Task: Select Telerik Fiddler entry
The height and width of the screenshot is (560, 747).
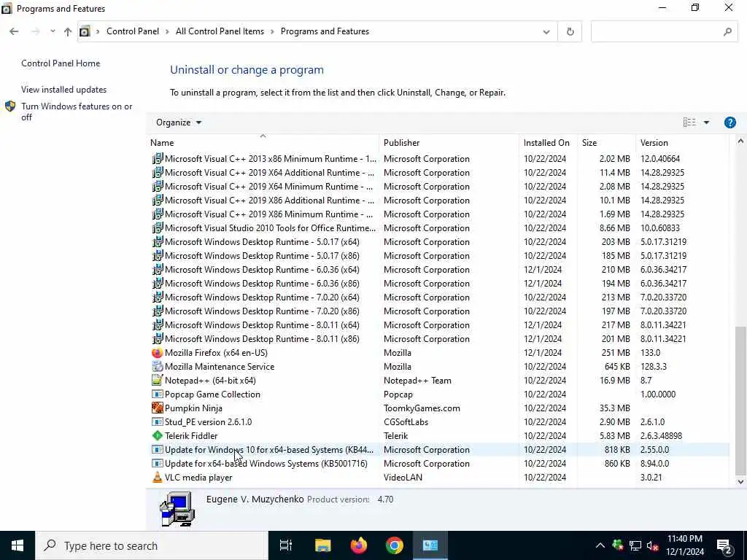Action: (438, 436)
